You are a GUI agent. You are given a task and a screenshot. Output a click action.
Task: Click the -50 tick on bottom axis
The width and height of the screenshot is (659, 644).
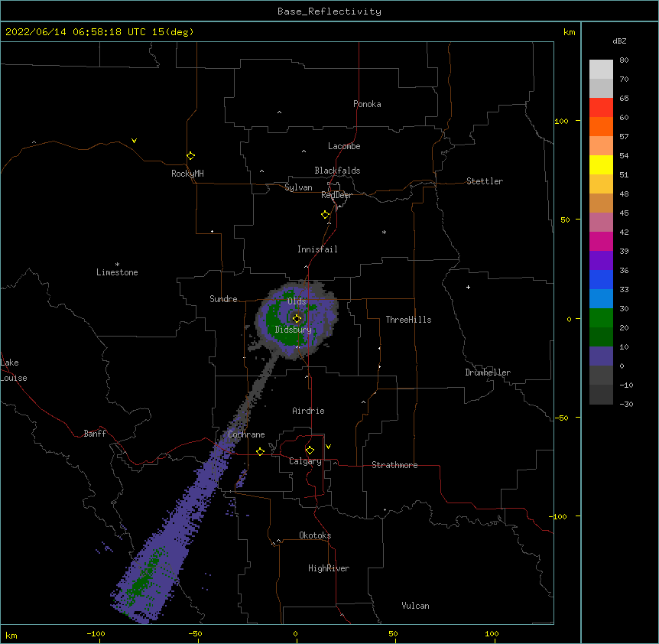195,633
